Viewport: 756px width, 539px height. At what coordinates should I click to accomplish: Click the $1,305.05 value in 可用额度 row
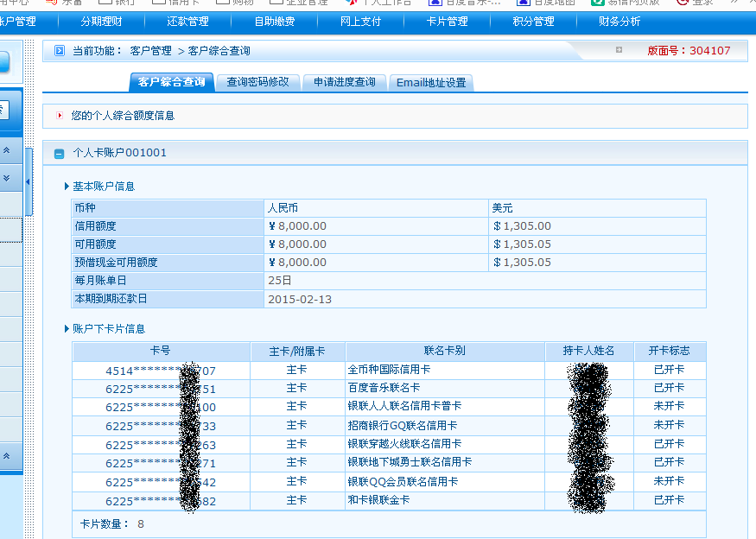522,244
